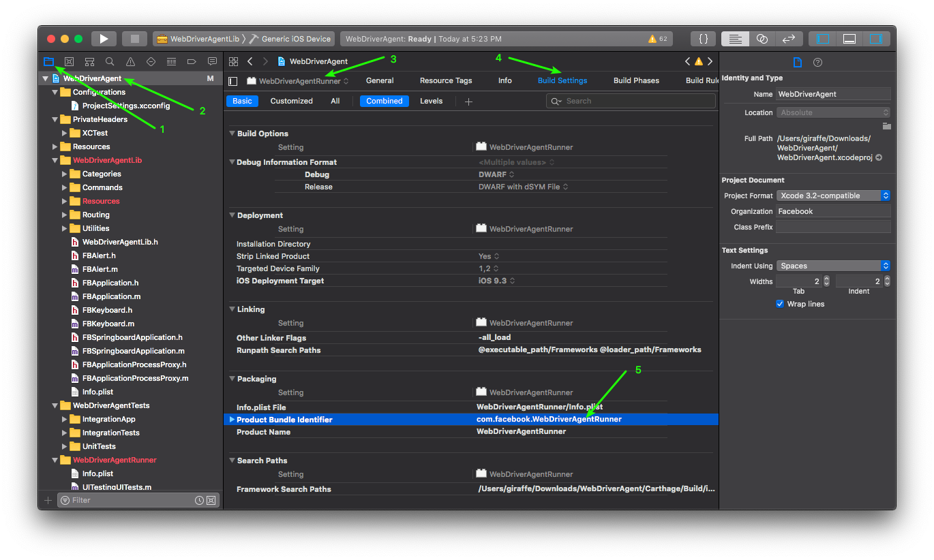This screenshot has width=934, height=560.
Task: Show the File inspector
Action: click(797, 63)
